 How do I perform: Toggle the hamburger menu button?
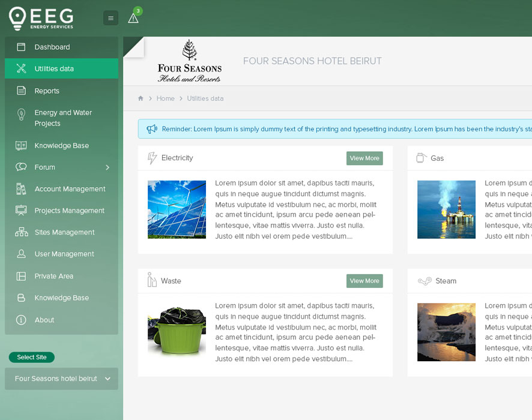(110, 18)
